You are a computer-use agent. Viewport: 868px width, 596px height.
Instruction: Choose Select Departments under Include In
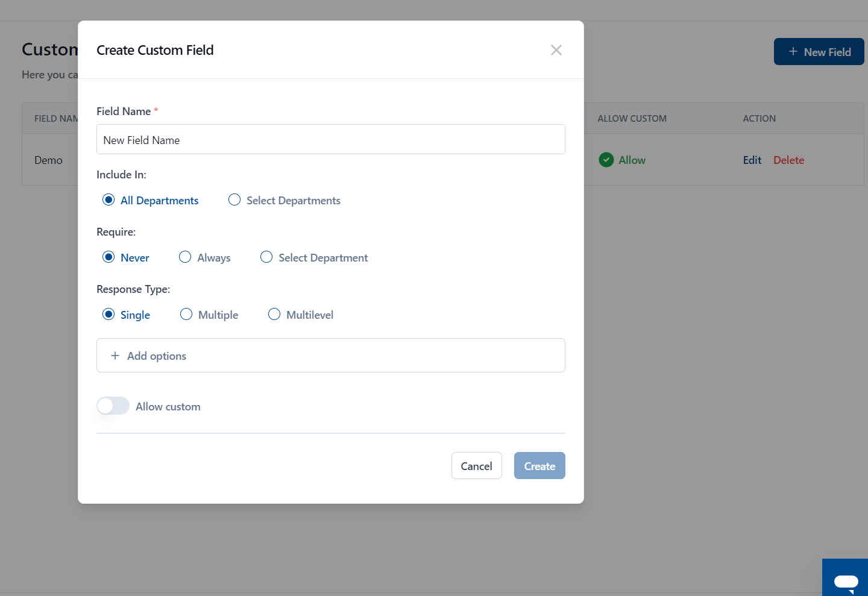[234, 200]
